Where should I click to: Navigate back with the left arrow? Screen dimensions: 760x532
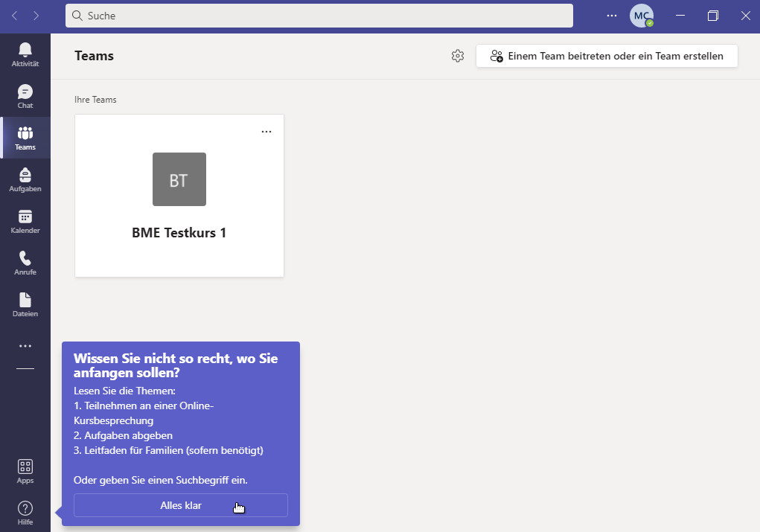(14, 16)
